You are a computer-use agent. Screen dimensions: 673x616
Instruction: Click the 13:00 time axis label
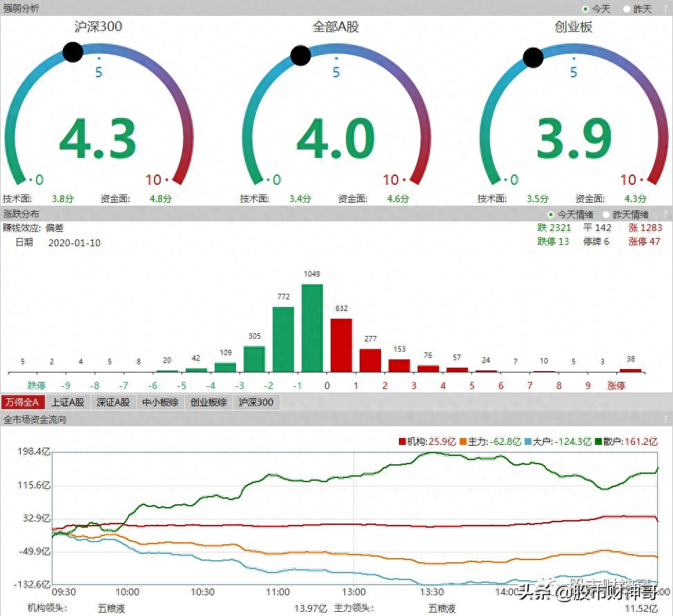coord(353,592)
